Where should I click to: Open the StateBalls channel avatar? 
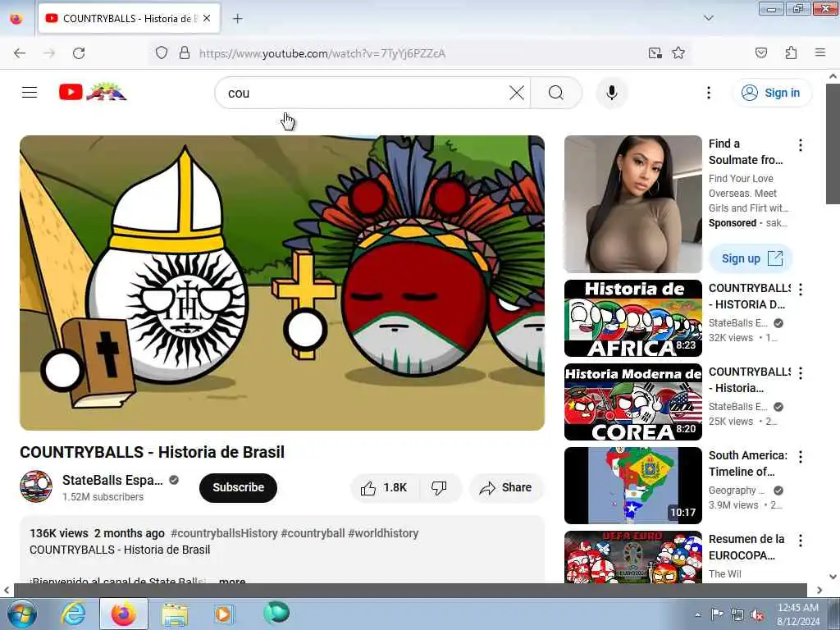[36, 486]
